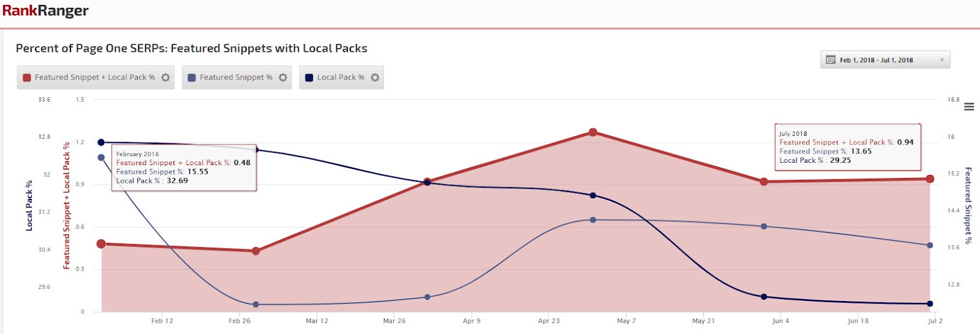Open the chart hamburger export menu
Viewport: 980px width, 334px height.
point(969,107)
